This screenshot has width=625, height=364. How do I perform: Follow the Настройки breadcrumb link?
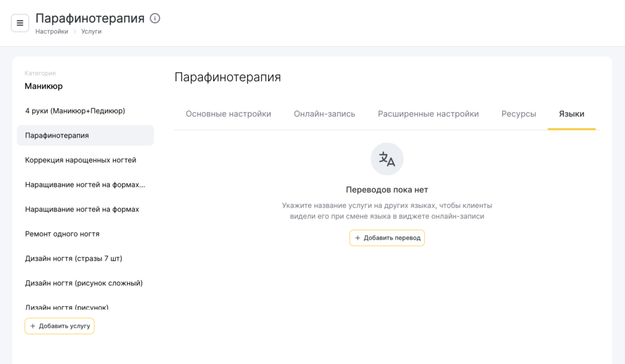pyautogui.click(x=52, y=32)
